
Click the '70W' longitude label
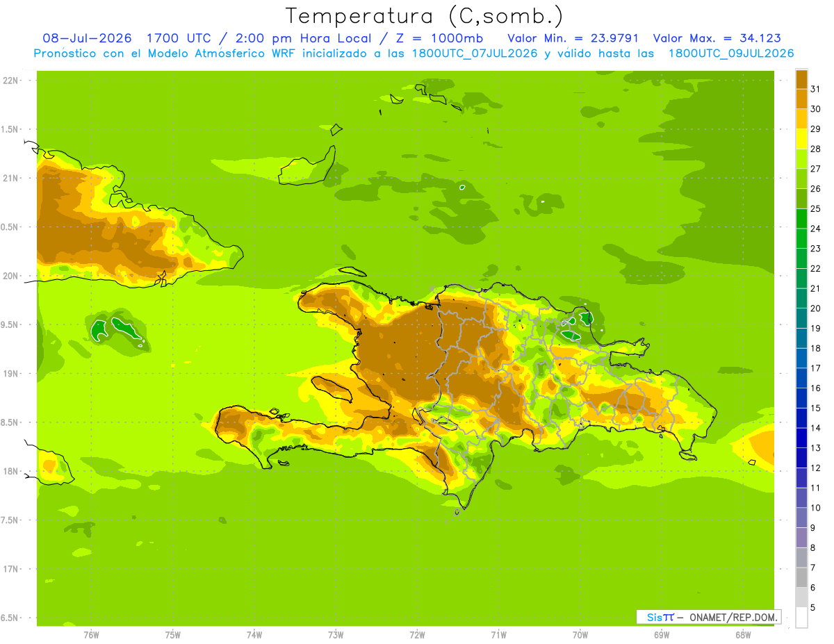(x=580, y=635)
